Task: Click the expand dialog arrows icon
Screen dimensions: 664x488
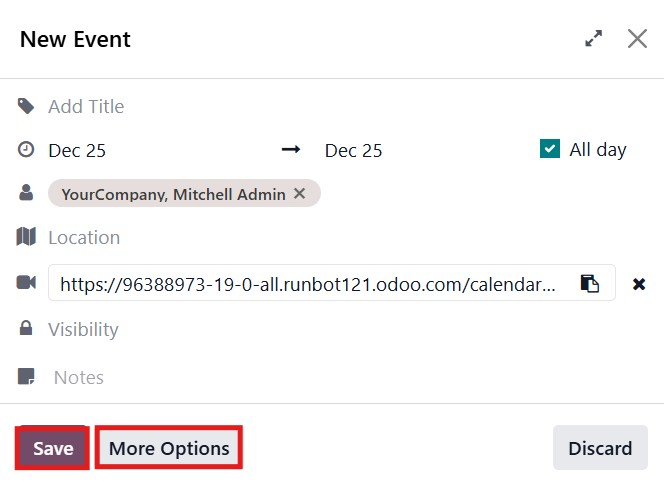Action: tap(594, 39)
